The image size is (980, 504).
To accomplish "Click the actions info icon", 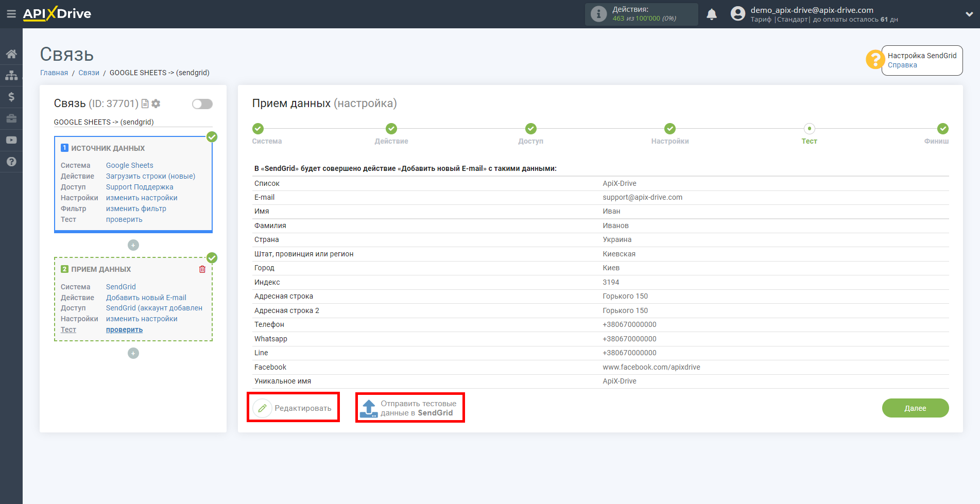I will pos(598,14).
